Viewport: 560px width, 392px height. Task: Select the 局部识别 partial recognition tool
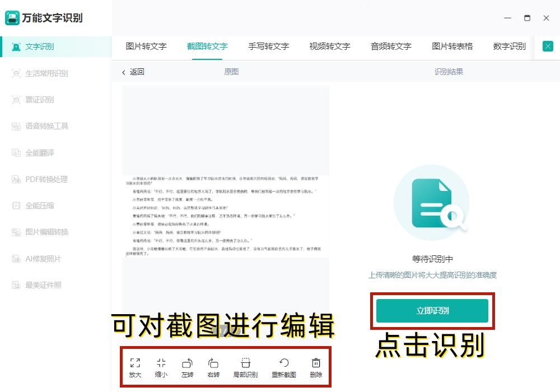(245, 363)
